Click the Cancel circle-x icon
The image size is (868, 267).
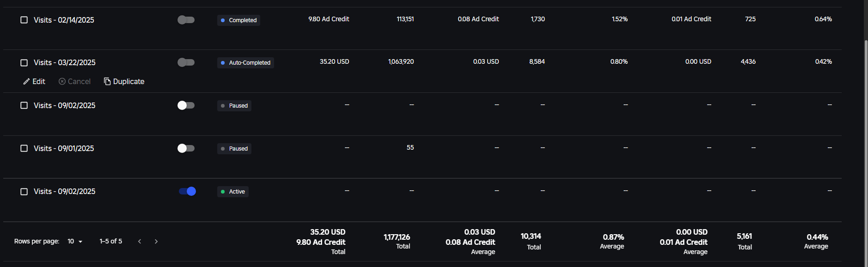pyautogui.click(x=62, y=81)
